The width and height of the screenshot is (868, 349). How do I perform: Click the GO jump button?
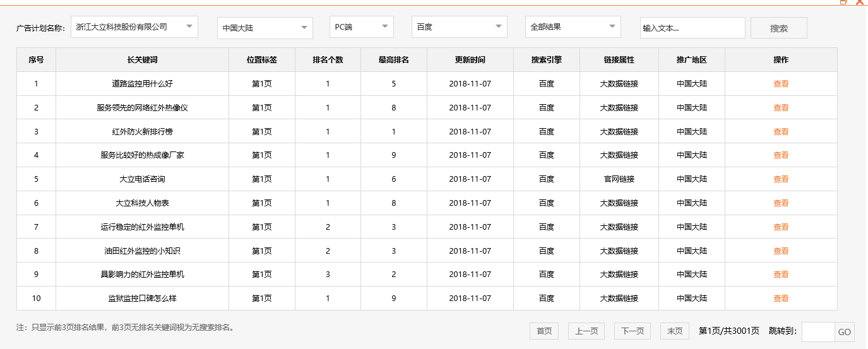pyautogui.click(x=845, y=332)
